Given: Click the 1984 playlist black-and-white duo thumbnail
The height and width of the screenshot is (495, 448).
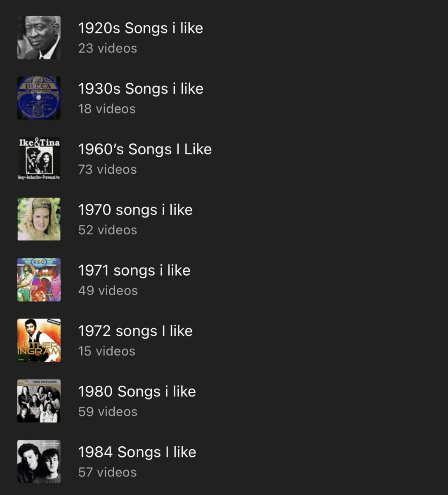Looking at the screenshot, I should pyautogui.click(x=39, y=461).
